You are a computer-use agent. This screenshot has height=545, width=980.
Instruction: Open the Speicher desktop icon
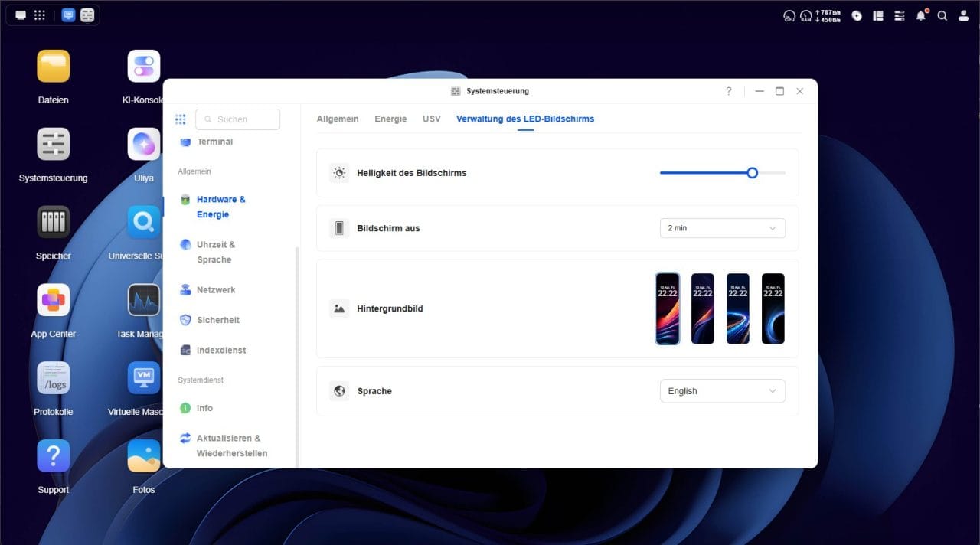tap(54, 222)
